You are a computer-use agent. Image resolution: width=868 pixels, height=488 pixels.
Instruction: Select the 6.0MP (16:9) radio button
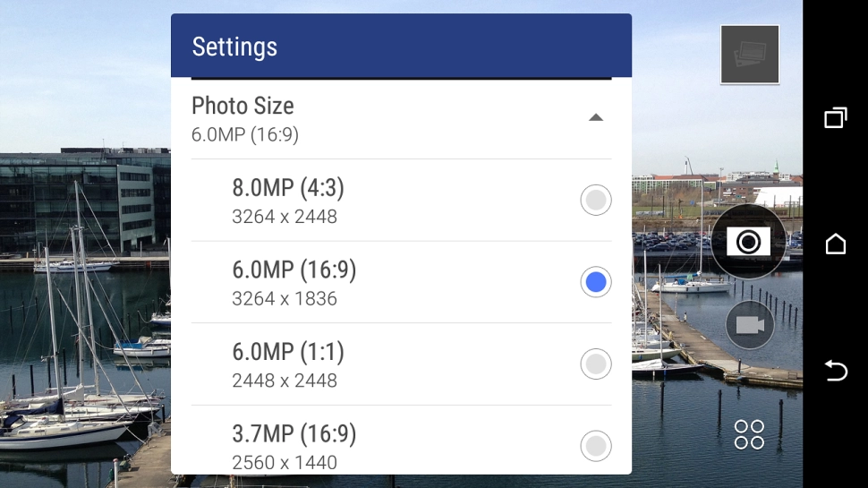(x=595, y=282)
